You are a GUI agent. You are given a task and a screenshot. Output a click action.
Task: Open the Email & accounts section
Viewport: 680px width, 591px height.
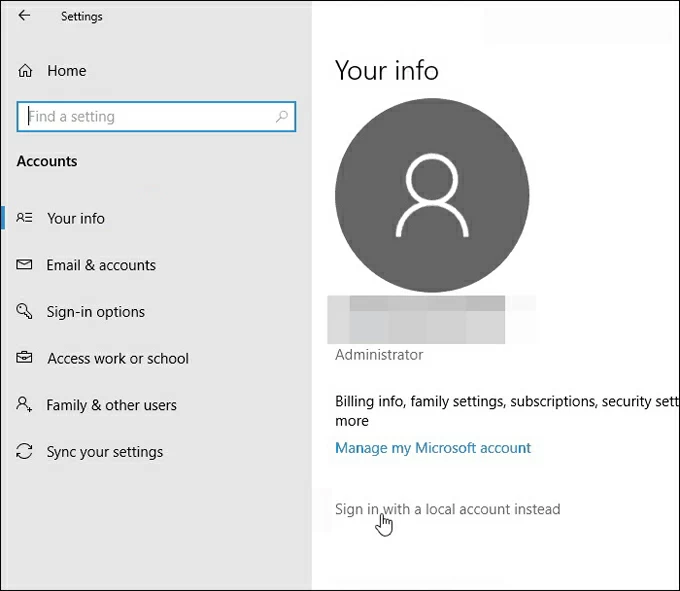(101, 265)
